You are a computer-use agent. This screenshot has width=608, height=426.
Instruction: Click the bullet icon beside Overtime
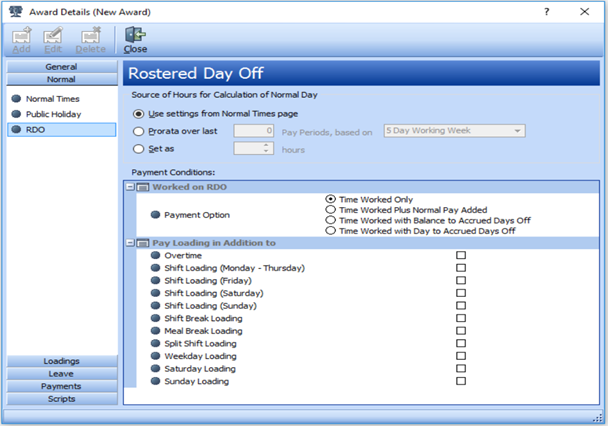155,255
